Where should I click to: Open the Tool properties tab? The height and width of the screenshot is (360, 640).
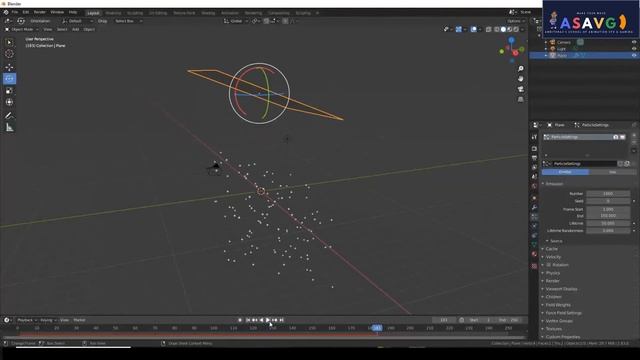coord(534,137)
